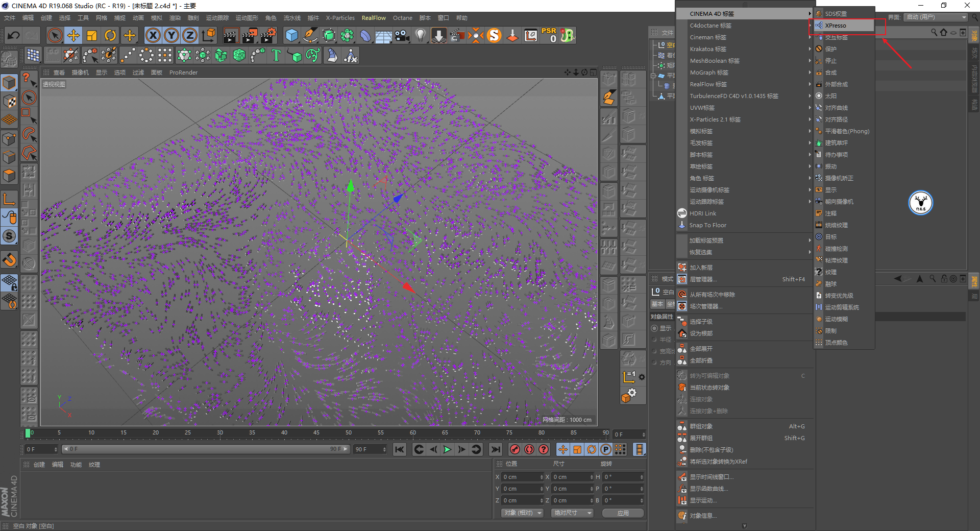Click the position X 0 cm field

click(523, 477)
